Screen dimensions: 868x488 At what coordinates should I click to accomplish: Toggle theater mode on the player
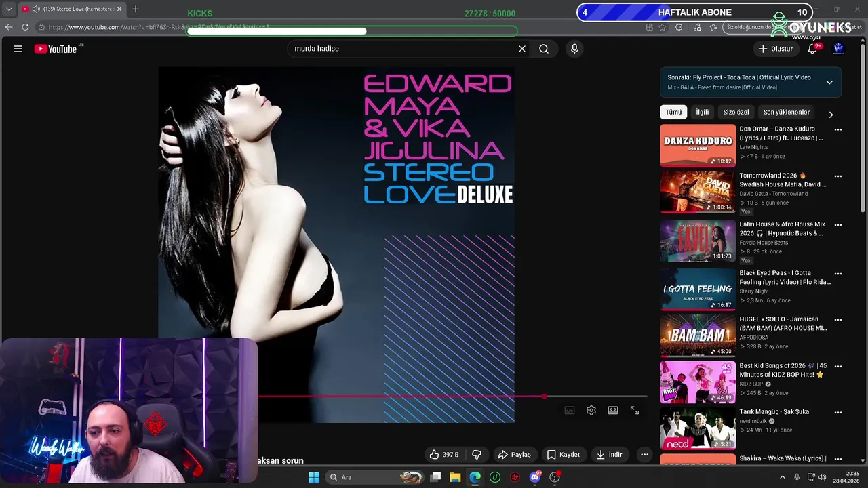click(613, 410)
